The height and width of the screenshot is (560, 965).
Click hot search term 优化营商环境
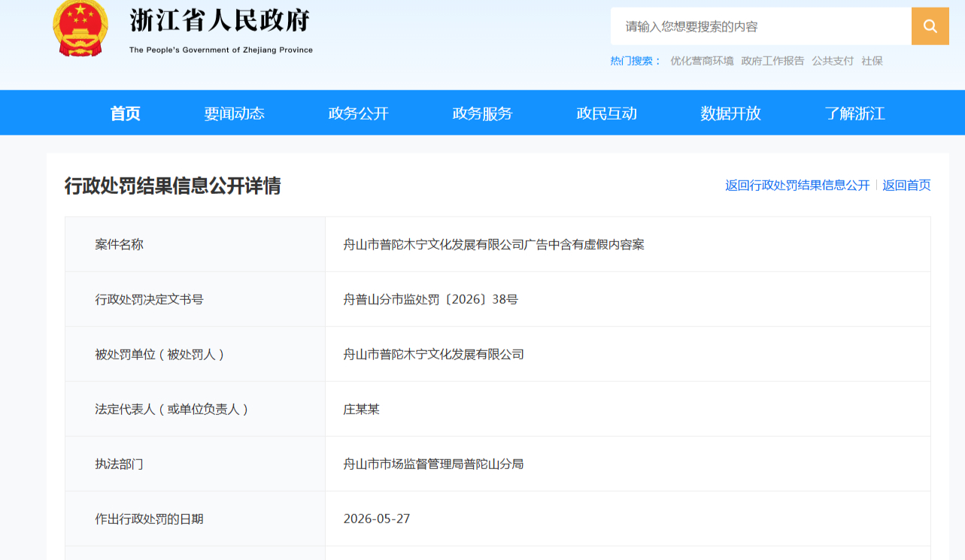(702, 61)
